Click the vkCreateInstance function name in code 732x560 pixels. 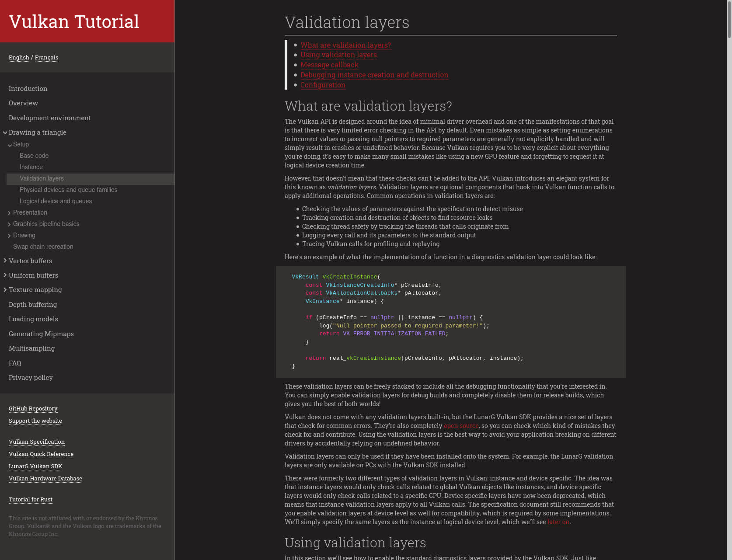(x=350, y=277)
